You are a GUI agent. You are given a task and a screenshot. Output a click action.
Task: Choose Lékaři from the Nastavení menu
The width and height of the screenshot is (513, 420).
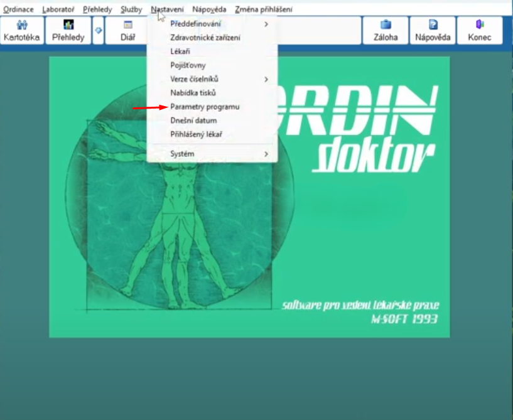212,51
